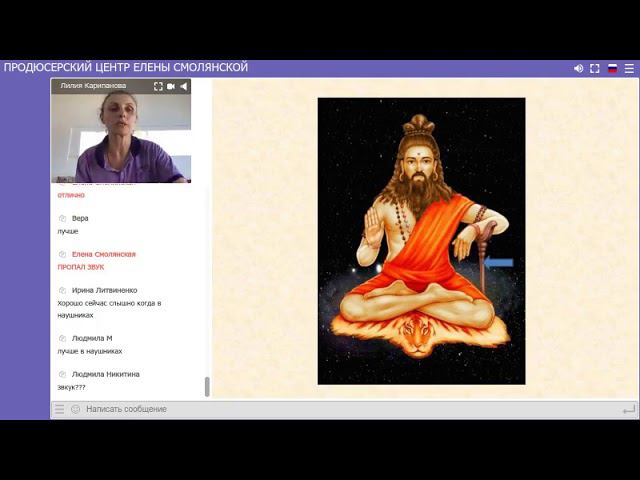This screenshot has height=480, width=640.
Task: Select the chat name 'Елена Смолянская'
Action: click(104, 254)
